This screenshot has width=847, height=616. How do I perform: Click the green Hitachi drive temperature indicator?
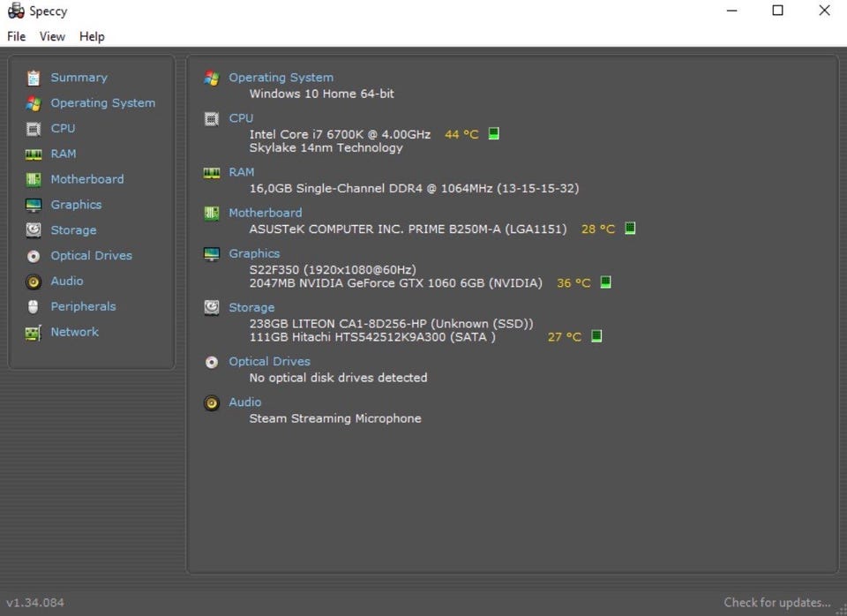[x=596, y=336]
